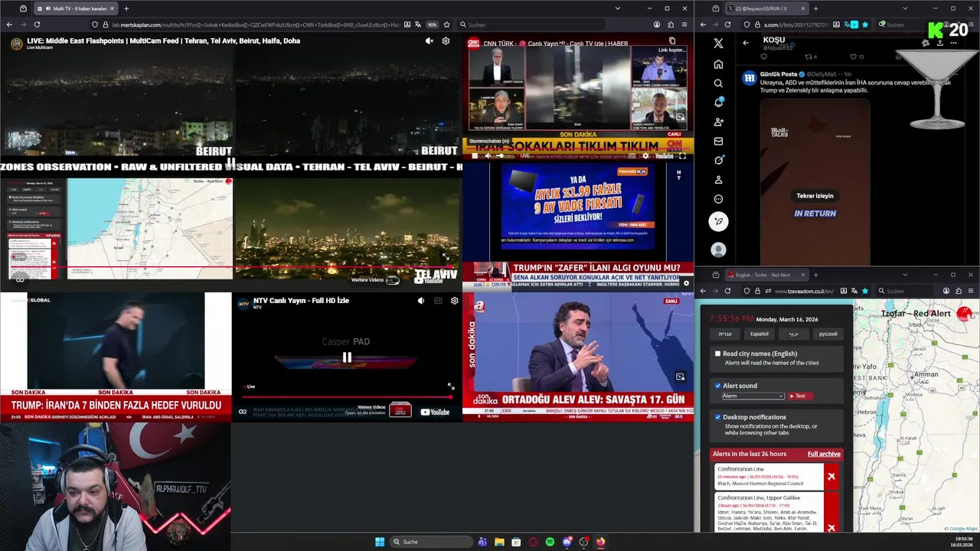Open File Explorer from taskbar
The height and width of the screenshot is (551, 980).
tap(499, 542)
